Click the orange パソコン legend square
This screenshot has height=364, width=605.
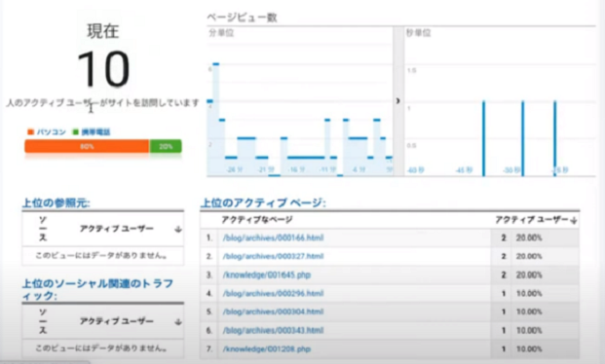point(31,132)
